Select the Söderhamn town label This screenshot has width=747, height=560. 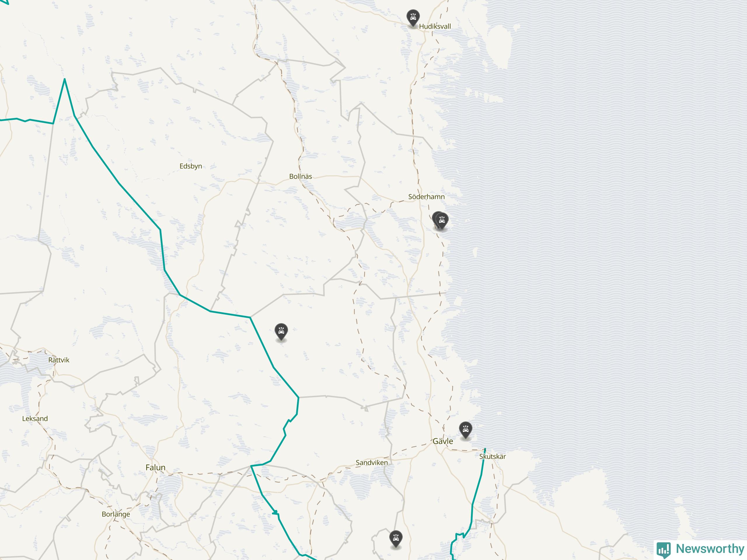point(426,197)
